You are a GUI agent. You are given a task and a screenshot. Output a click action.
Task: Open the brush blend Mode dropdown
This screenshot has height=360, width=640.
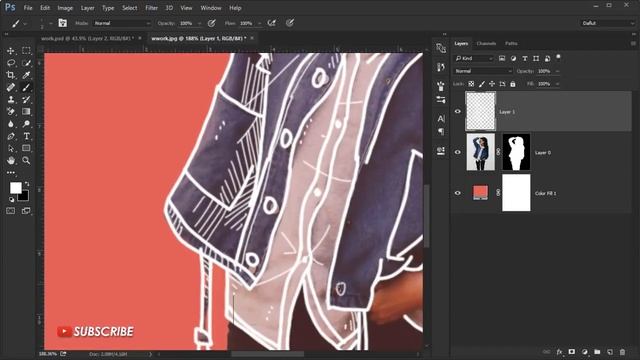122,23
